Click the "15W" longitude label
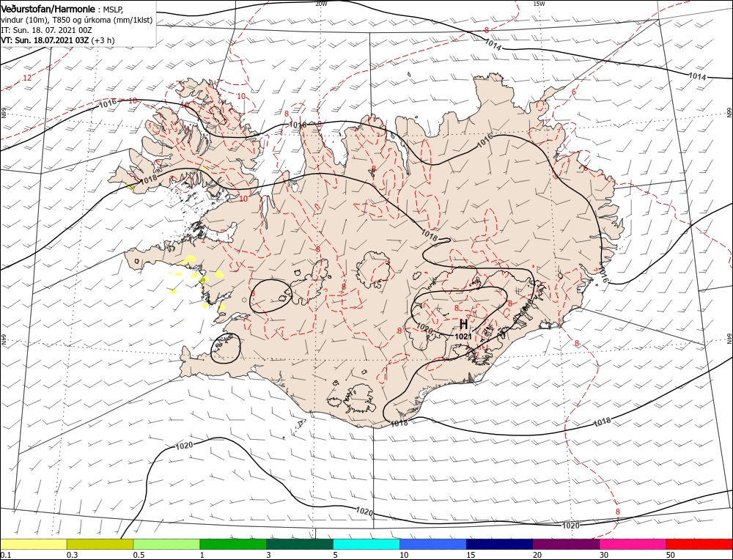The height and width of the screenshot is (560, 733). point(539,3)
